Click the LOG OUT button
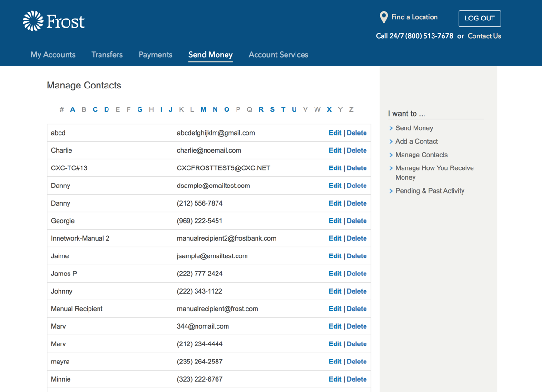The image size is (542, 392). (480, 19)
